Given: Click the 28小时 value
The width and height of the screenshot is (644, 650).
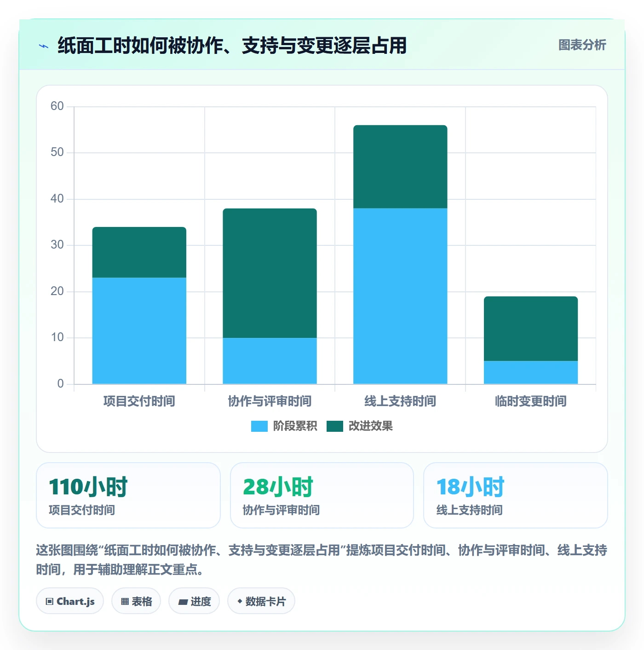Looking at the screenshot, I should coord(278,487).
